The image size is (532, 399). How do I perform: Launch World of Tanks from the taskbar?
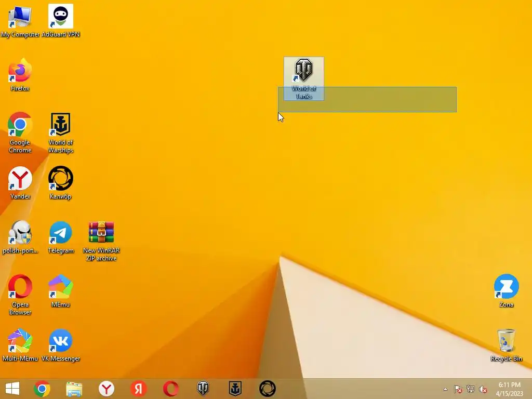click(203, 389)
